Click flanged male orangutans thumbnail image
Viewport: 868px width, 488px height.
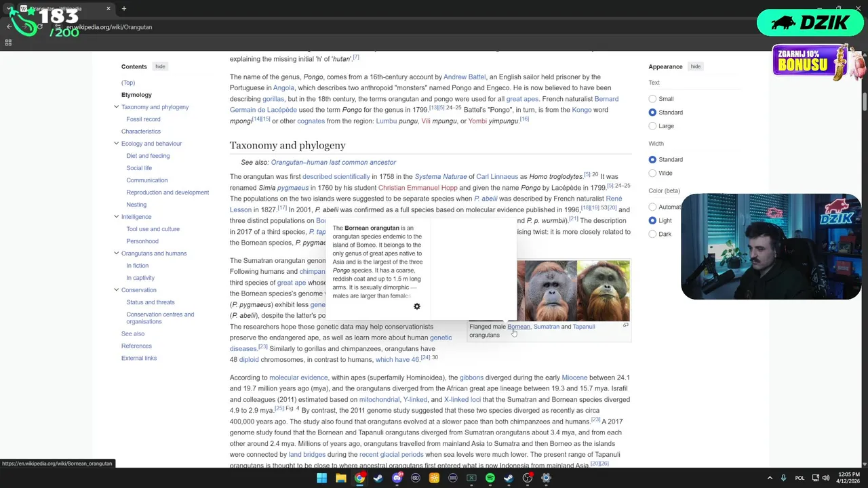click(549, 291)
